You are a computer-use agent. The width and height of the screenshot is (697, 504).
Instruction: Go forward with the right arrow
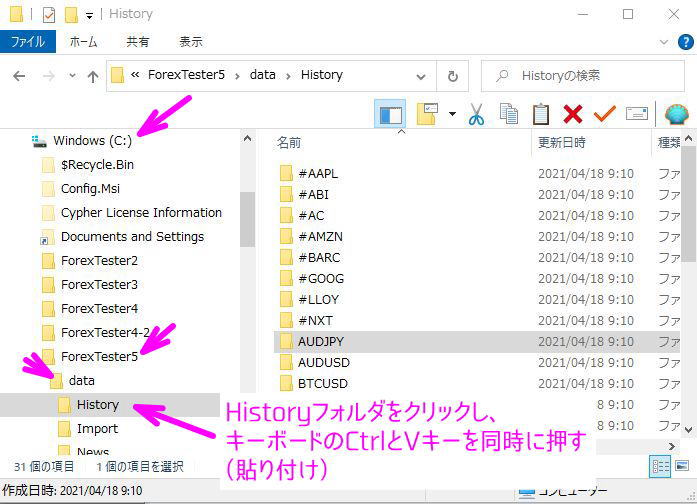[x=48, y=76]
